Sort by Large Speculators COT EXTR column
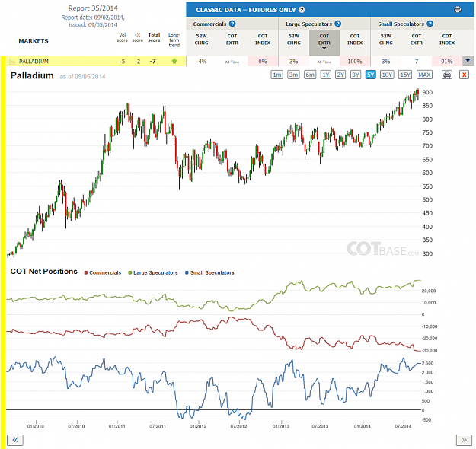Image resolution: width=476 pixels, height=449 pixels. tap(324, 42)
